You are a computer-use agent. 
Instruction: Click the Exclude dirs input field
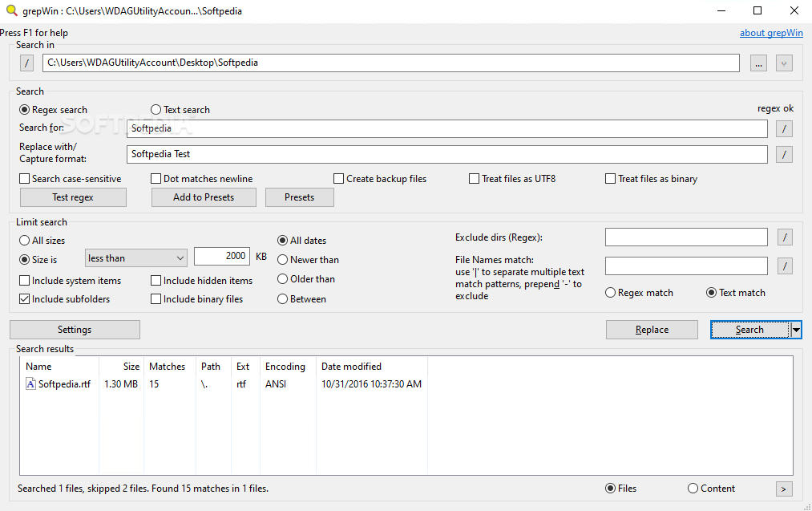point(686,237)
